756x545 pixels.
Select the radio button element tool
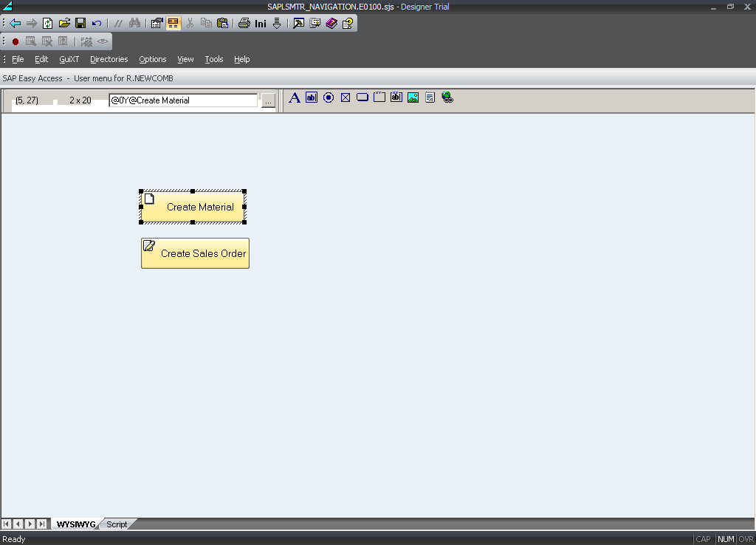click(329, 97)
